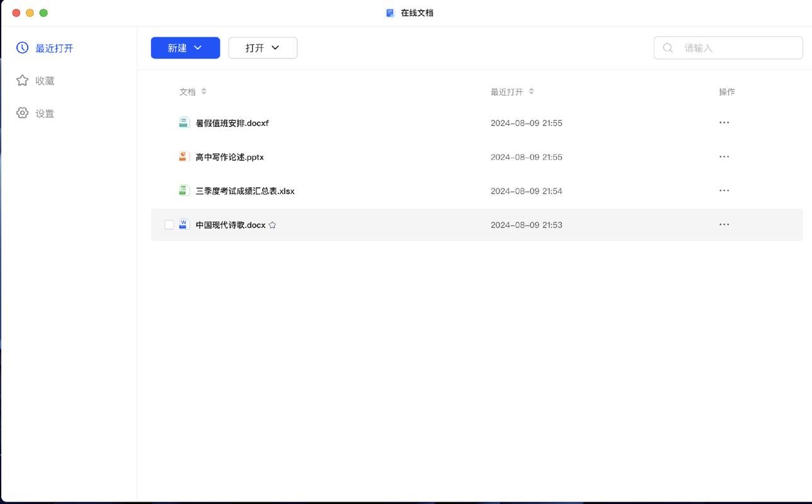Open more actions for 高中写作论述.pptx

click(724, 157)
